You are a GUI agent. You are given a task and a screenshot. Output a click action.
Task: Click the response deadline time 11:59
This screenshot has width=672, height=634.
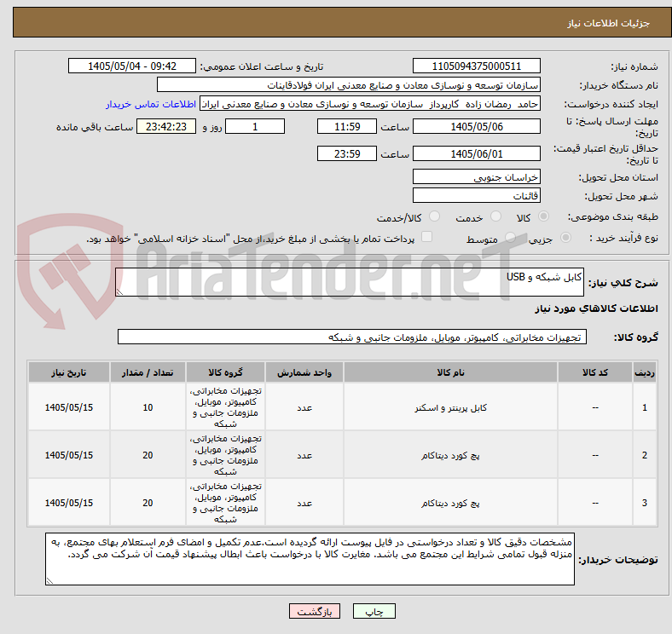pyautogui.click(x=347, y=126)
